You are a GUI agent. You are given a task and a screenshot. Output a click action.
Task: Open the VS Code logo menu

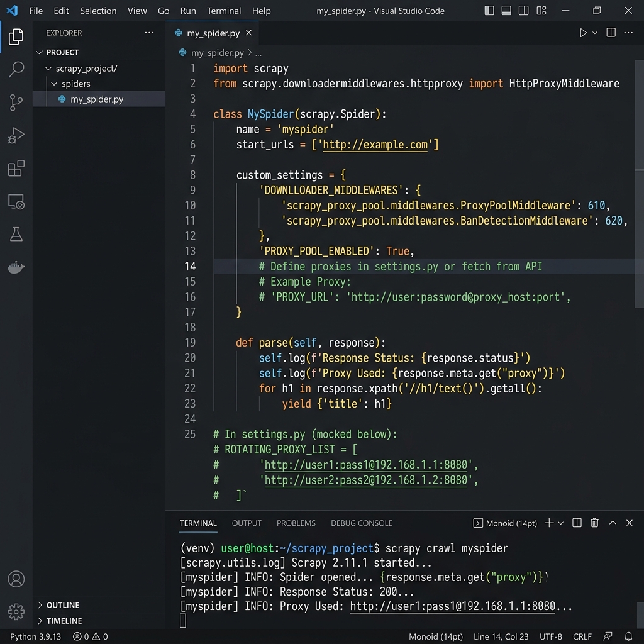pos(12,11)
